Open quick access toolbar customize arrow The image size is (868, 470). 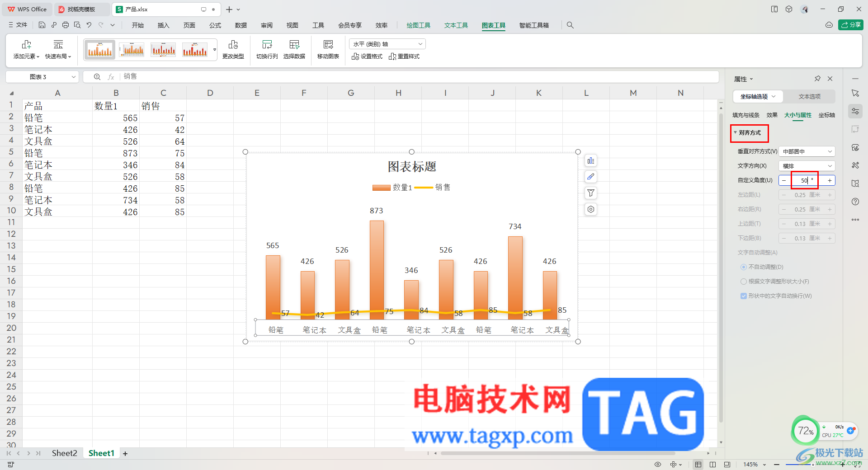(x=113, y=25)
